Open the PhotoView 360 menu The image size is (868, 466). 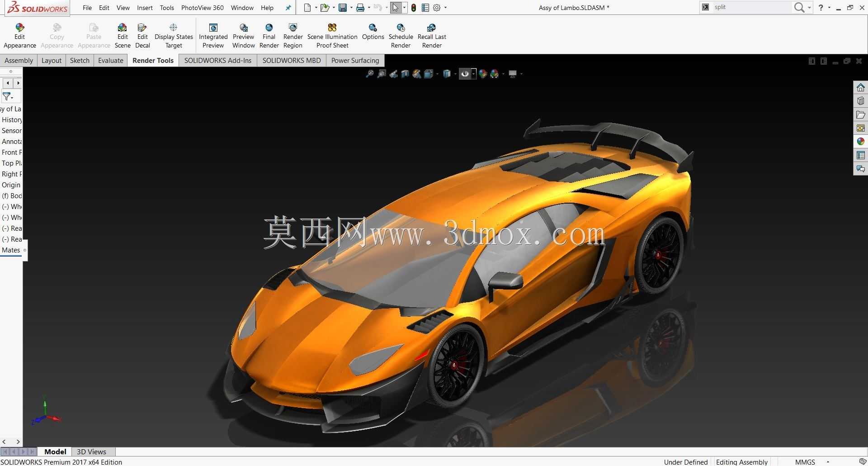tap(203, 8)
